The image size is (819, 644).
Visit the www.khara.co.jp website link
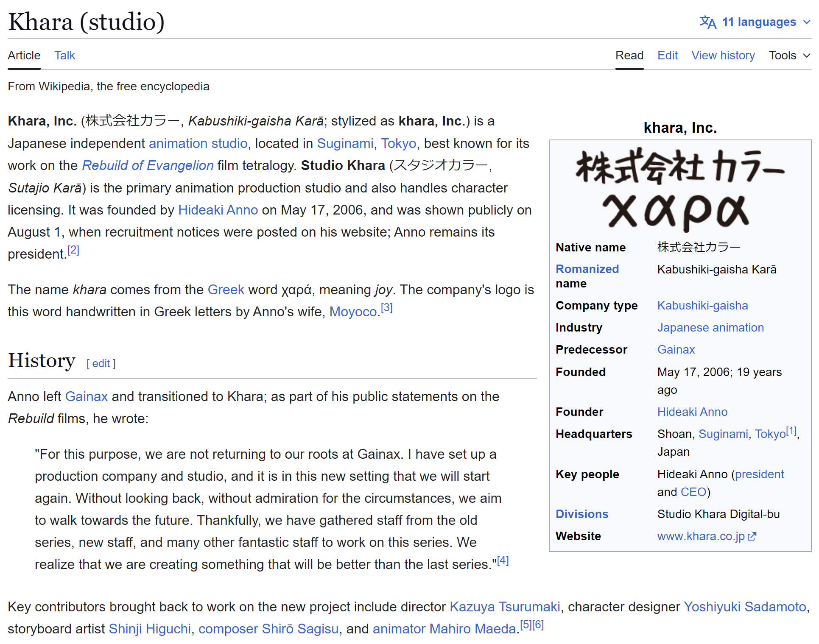pyautogui.click(x=701, y=536)
